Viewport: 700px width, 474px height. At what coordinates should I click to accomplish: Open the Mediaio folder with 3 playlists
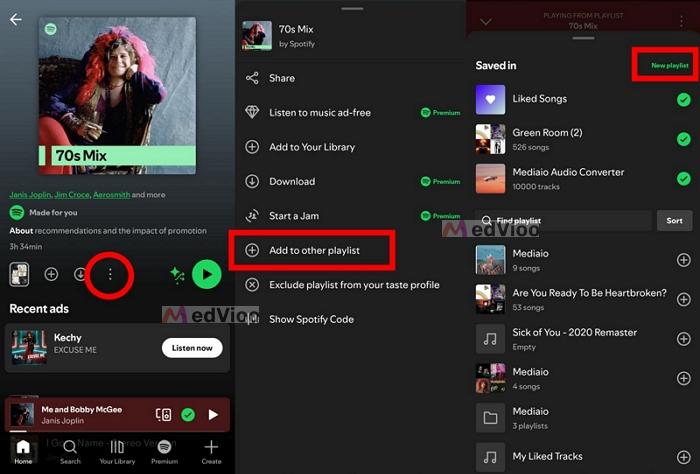tap(583, 418)
